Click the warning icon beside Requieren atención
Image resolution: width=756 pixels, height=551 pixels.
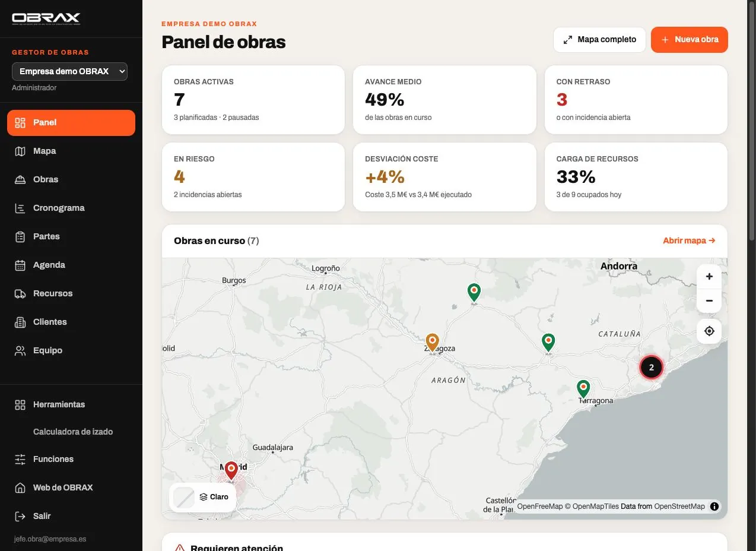point(180,548)
